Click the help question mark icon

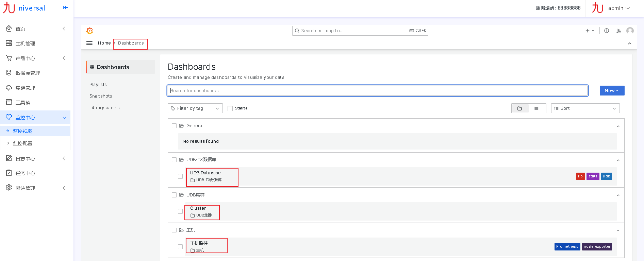tap(607, 31)
